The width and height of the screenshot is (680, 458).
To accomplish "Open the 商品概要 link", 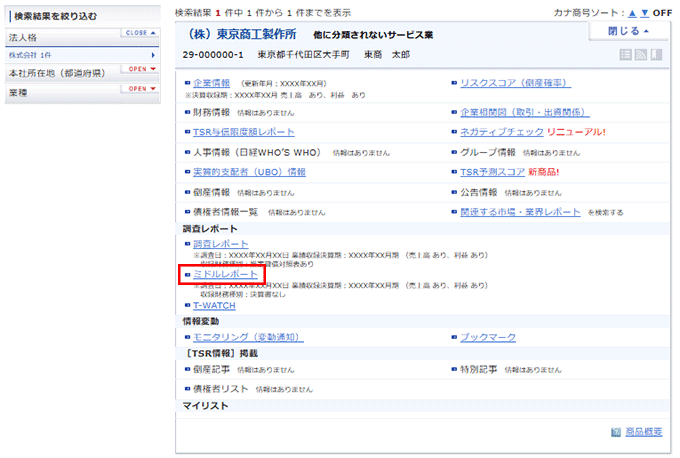I will pos(644,432).
